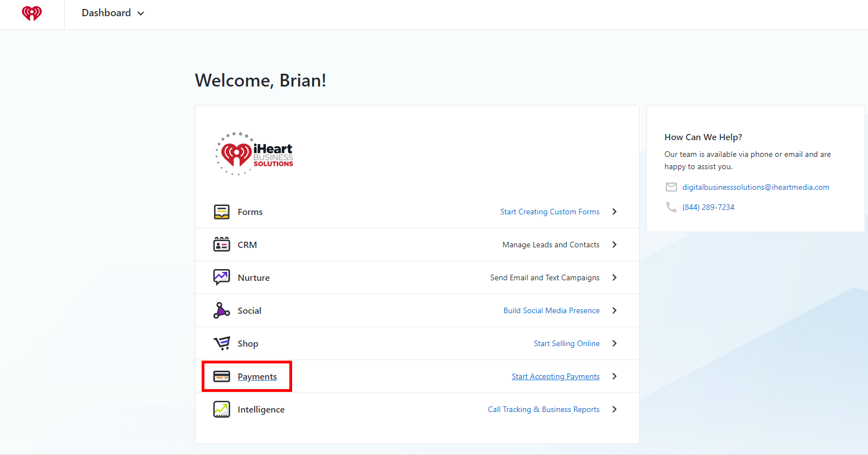This screenshot has width=868, height=455.
Task: Click the Social network icon
Action: tap(222, 310)
